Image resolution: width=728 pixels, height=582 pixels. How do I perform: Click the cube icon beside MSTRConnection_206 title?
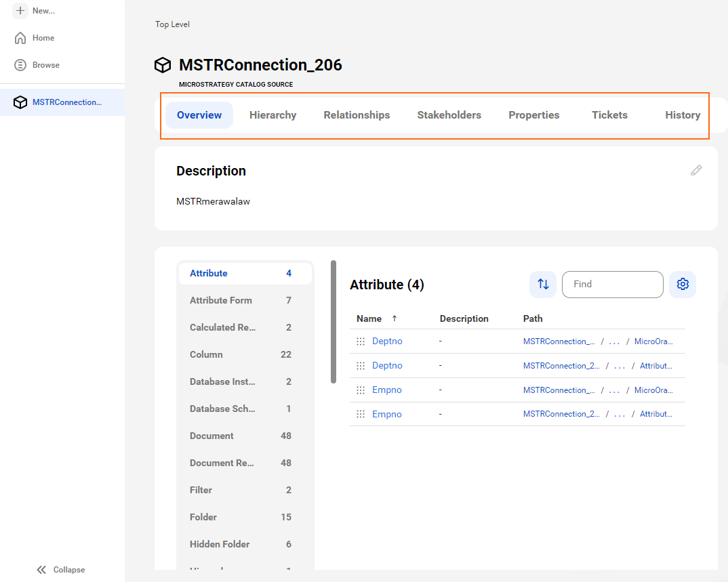(x=163, y=65)
